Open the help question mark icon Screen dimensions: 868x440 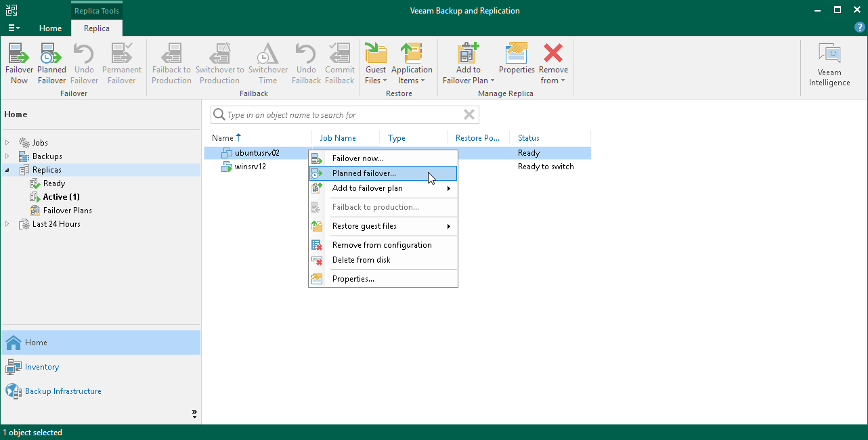(860, 28)
